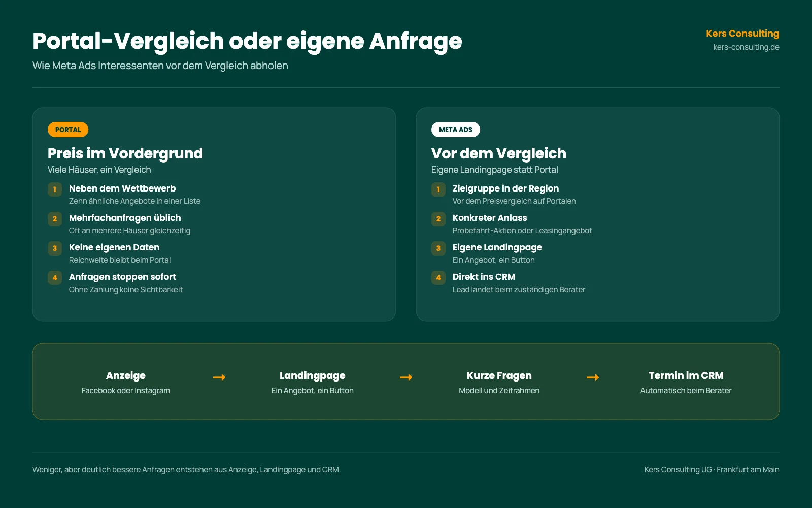Click the text Eigene Landingpage statt Portal
This screenshot has width=812, height=508.
495,170
